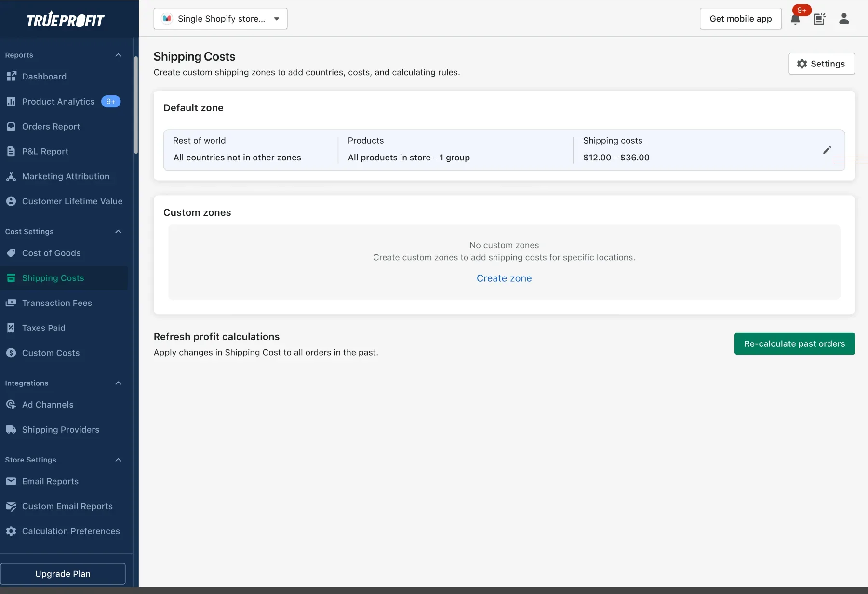The width and height of the screenshot is (868, 594).
Task: Open shipping costs Settings button
Action: 821,64
